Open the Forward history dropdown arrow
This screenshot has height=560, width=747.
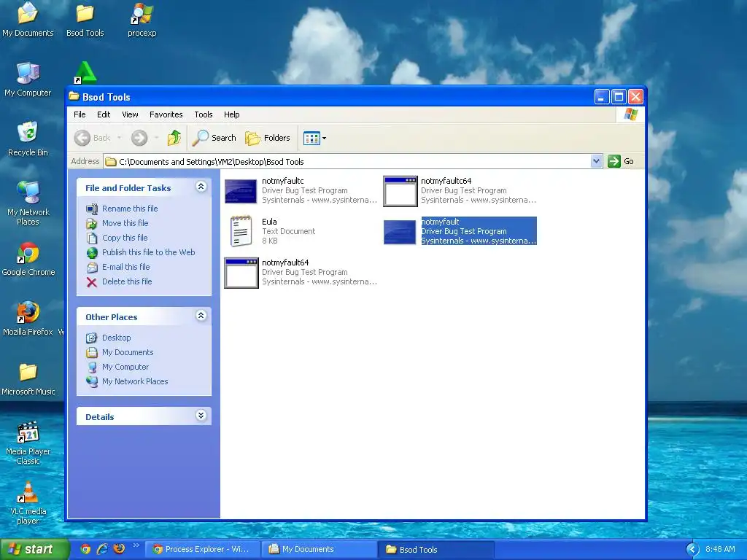coord(156,138)
